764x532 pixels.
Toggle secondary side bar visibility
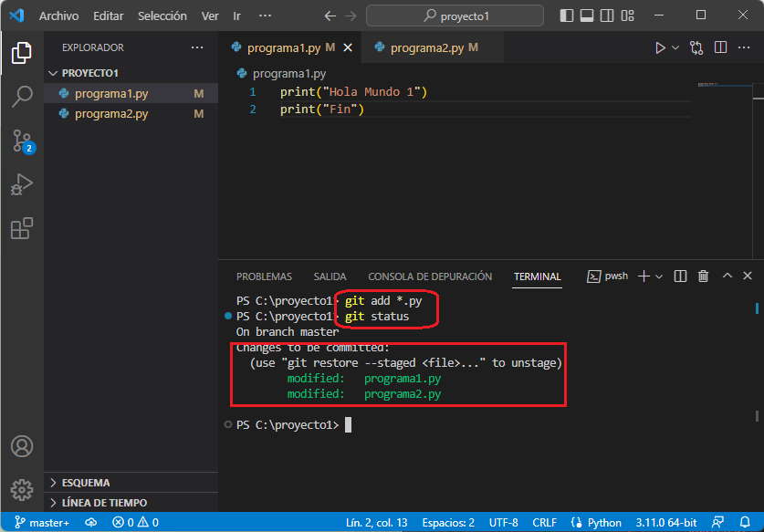(x=607, y=16)
